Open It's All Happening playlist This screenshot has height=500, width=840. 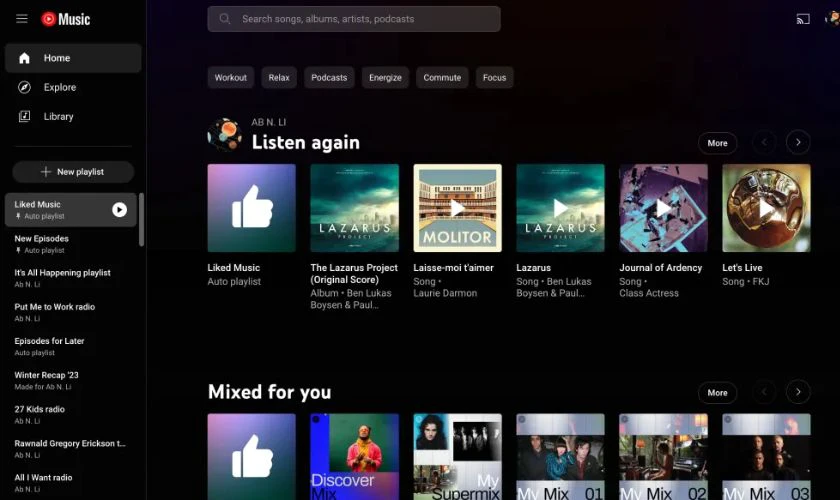71,278
